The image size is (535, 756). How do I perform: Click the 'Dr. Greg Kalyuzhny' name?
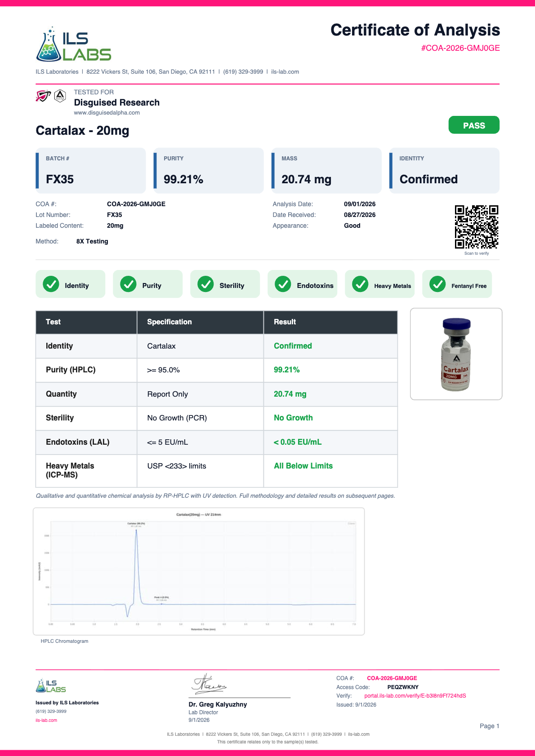pos(218,704)
